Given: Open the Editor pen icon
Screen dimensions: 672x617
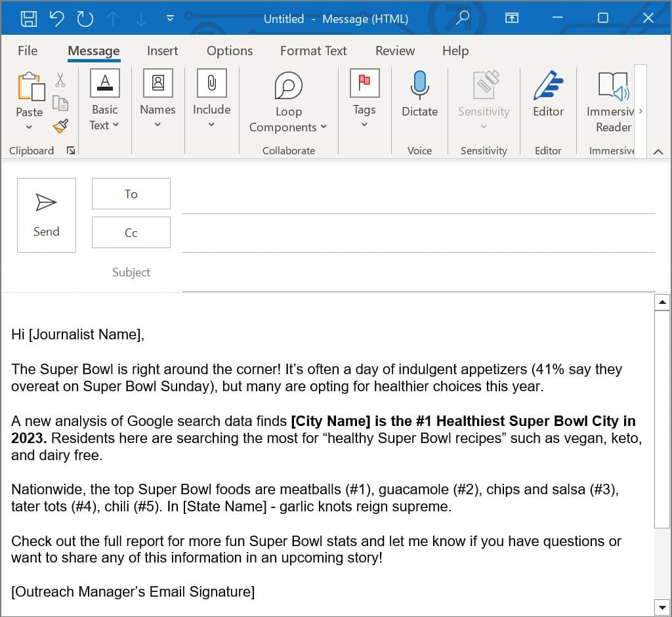Looking at the screenshot, I should pyautogui.click(x=548, y=85).
